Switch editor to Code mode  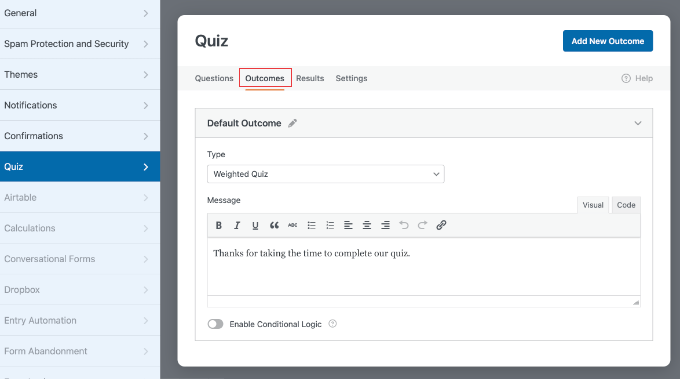(x=626, y=205)
